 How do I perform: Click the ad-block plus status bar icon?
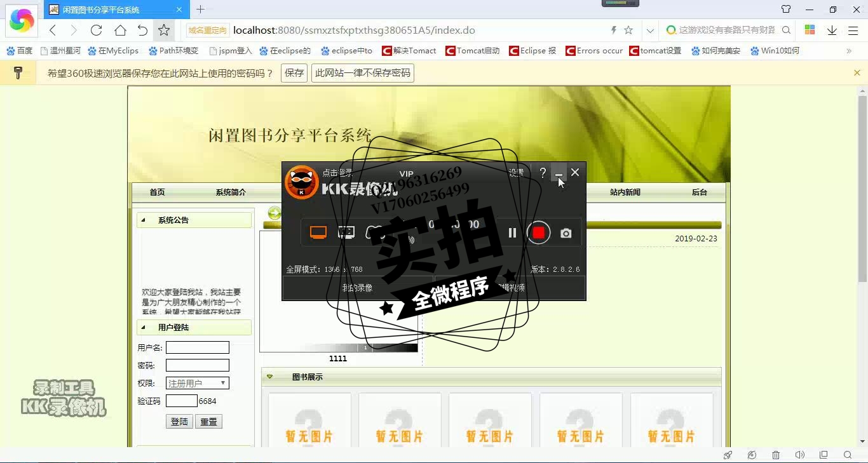(x=752, y=455)
